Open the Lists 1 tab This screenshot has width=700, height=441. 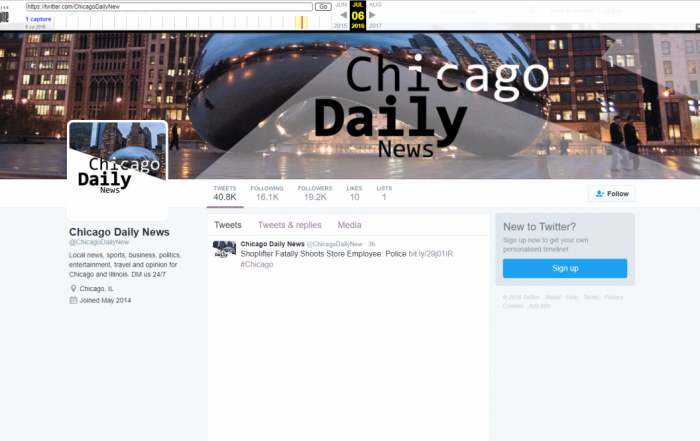384,193
